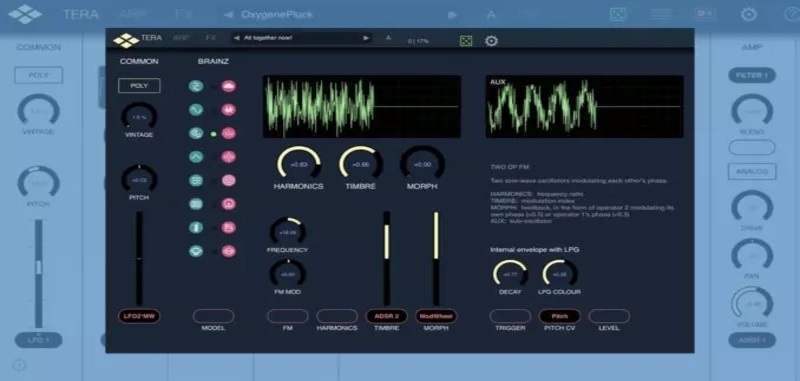This screenshot has width=800, height=381.
Task: Open the ADSR 2 modulation source under TIMBRE
Action: coord(386,316)
